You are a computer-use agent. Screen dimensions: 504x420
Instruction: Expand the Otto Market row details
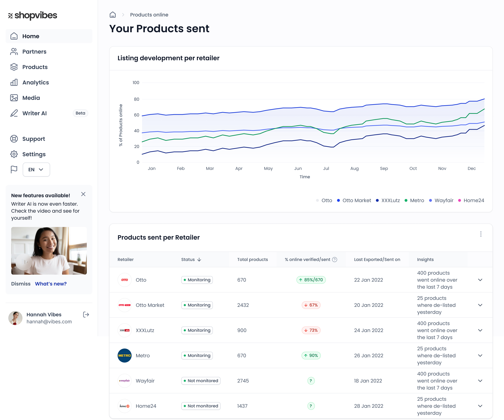480,305
